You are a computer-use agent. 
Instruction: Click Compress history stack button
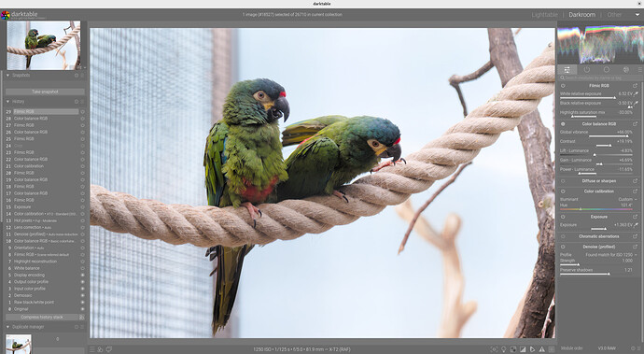(42, 317)
